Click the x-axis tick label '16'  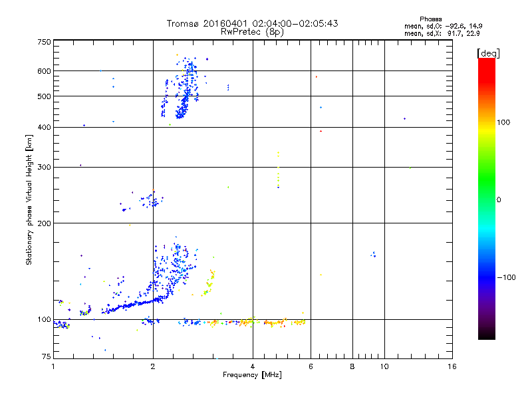pos(452,366)
